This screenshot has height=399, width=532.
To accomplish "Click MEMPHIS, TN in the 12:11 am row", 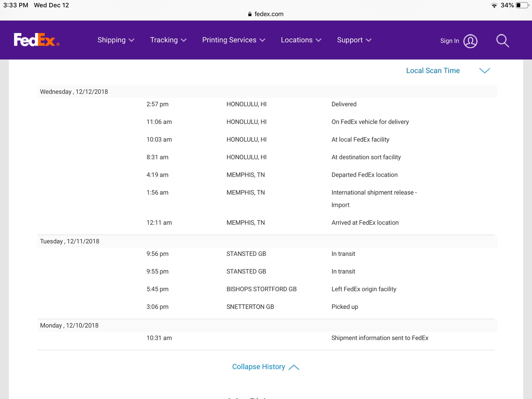I will 246,223.
